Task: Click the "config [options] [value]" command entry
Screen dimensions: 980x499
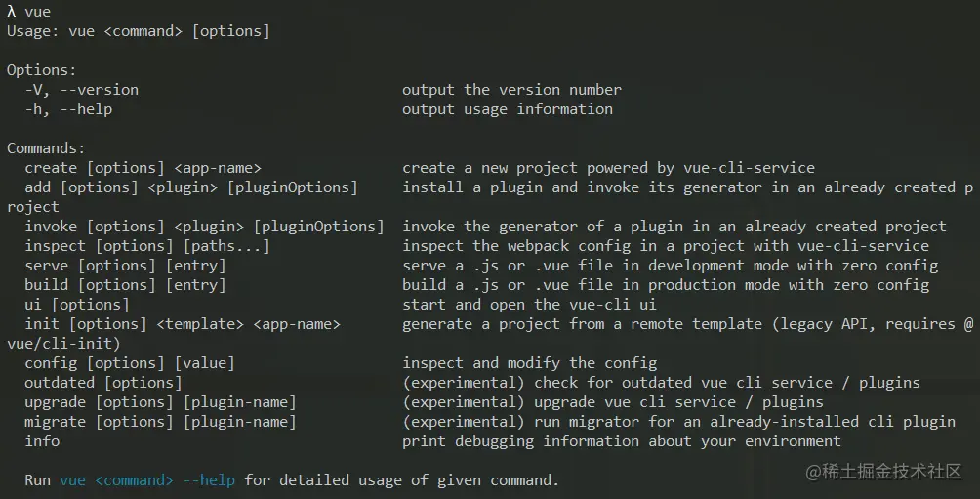Action: [130, 363]
